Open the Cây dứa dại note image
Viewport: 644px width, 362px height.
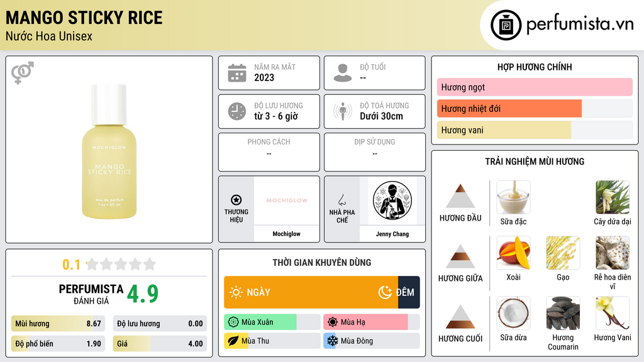tap(613, 197)
